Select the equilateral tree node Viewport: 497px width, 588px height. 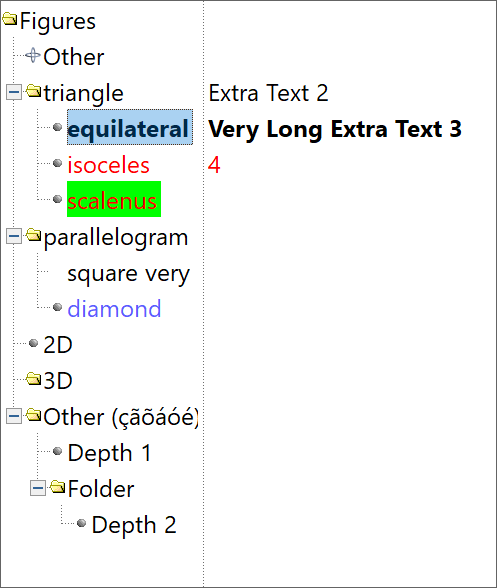(130, 127)
